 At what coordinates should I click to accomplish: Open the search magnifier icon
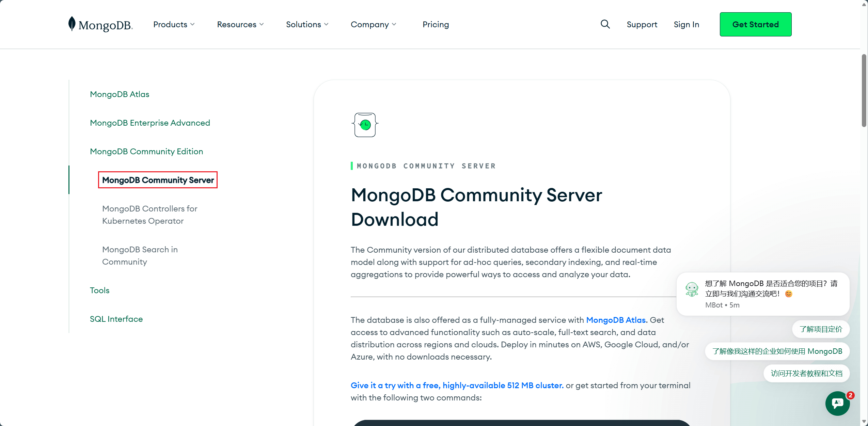[605, 24]
